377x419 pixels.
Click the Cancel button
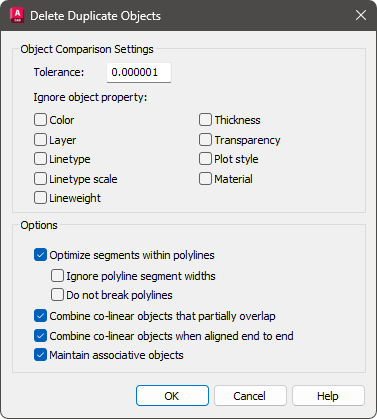tap(250, 396)
